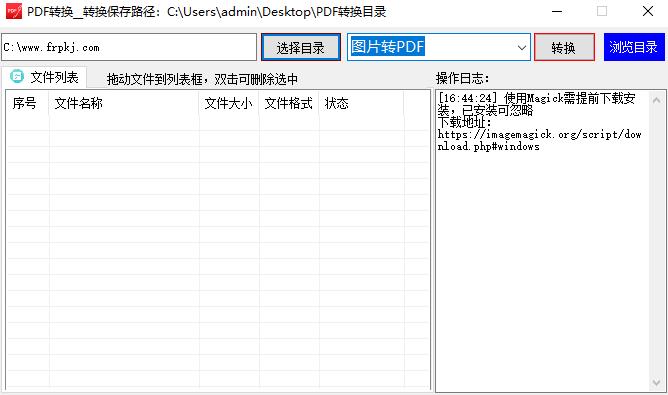Open the 图片转PDF conversion type dropdown
668x395 pixels.
438,47
